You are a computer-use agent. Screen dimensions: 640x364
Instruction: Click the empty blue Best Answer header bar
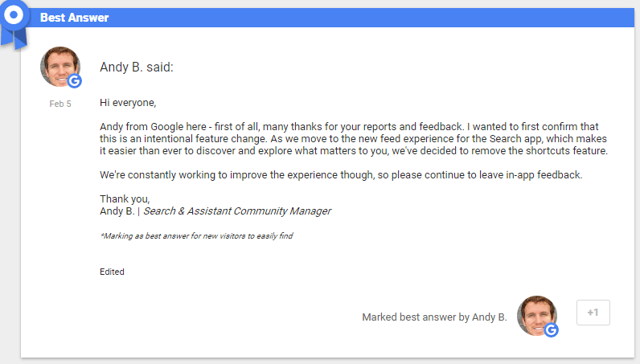[362, 18]
